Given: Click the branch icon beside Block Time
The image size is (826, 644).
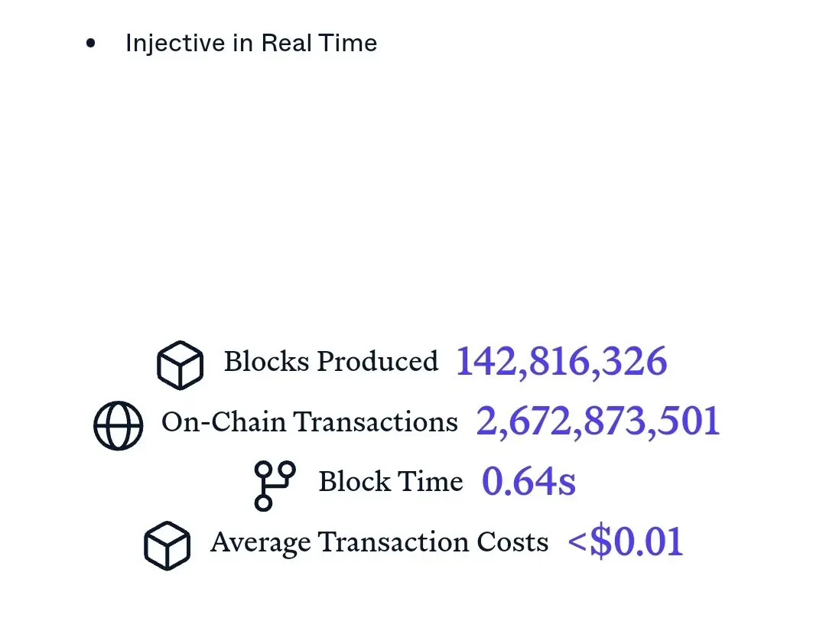Looking at the screenshot, I should 275,486.
